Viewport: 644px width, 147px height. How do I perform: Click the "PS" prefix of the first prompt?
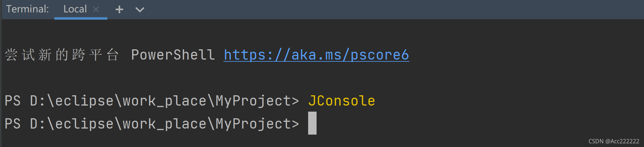(x=13, y=101)
